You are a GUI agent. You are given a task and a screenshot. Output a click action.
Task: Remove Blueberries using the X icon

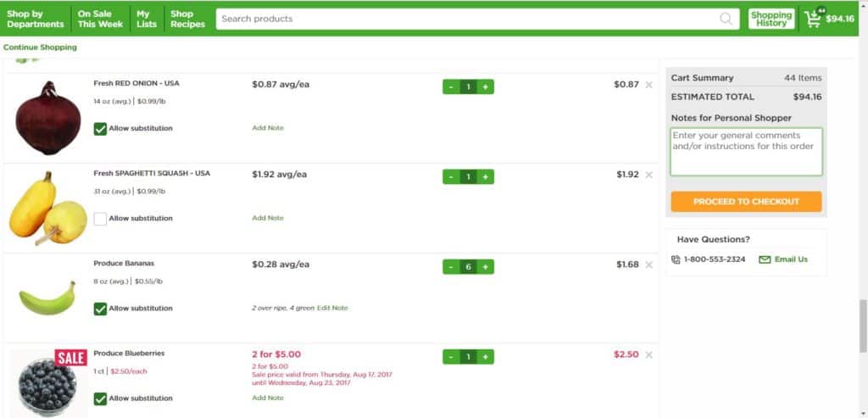[649, 354]
